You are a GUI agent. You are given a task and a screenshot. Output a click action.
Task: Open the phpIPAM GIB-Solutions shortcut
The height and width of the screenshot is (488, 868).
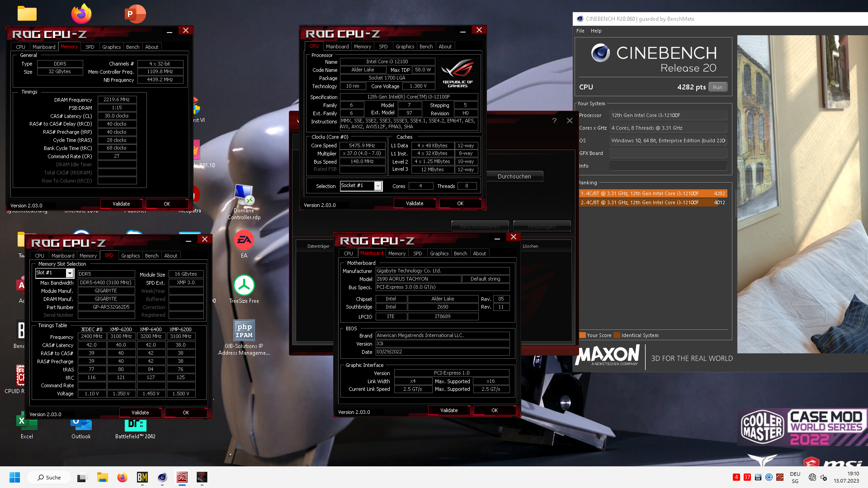(244, 338)
